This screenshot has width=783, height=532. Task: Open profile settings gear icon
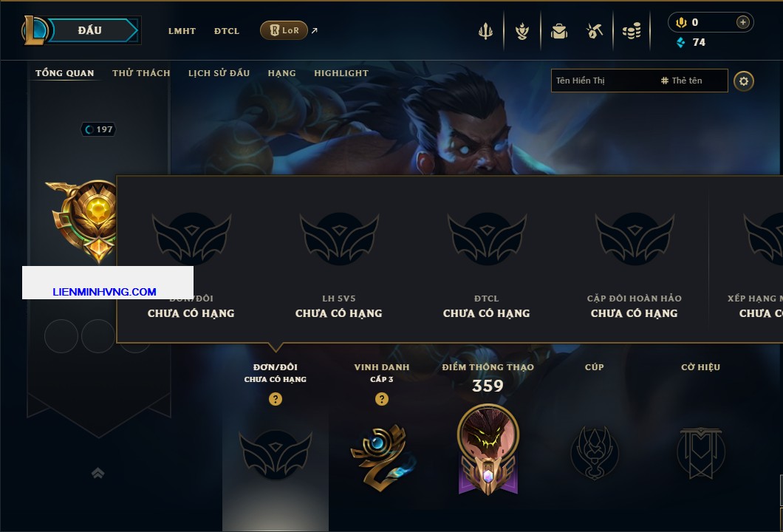[744, 81]
